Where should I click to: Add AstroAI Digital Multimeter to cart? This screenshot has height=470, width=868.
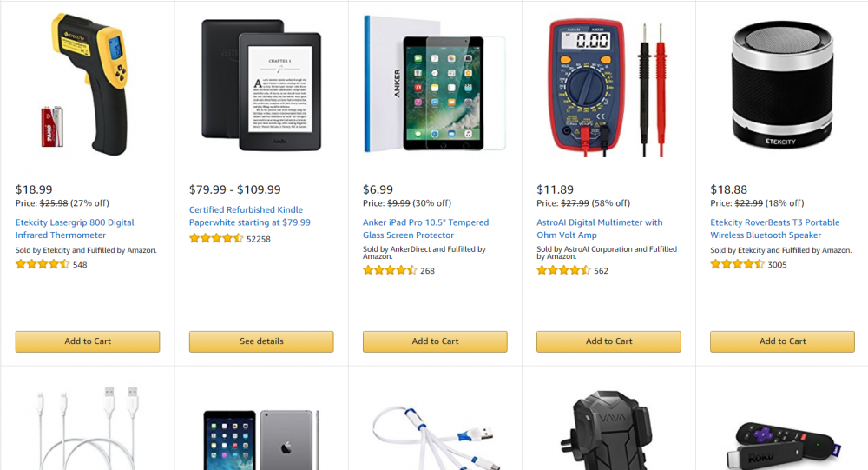pos(609,341)
